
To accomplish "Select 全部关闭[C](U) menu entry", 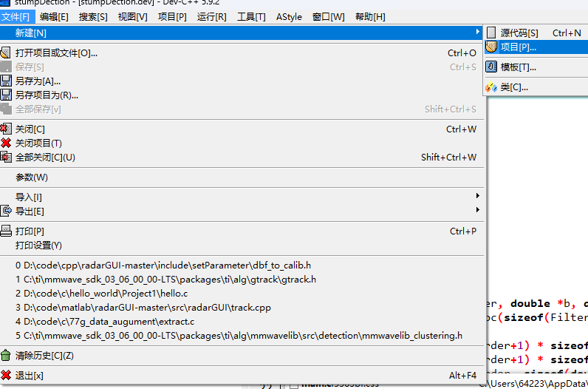I will [x=242, y=157].
